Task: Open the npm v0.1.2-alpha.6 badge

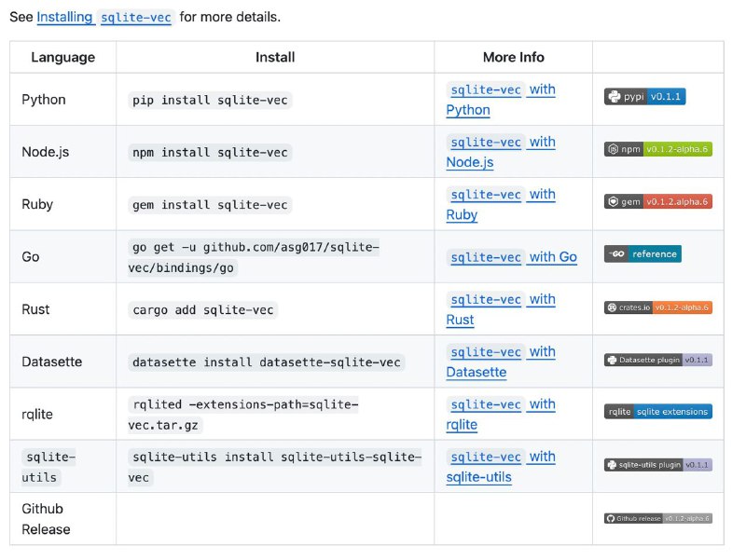Action: [x=658, y=149]
